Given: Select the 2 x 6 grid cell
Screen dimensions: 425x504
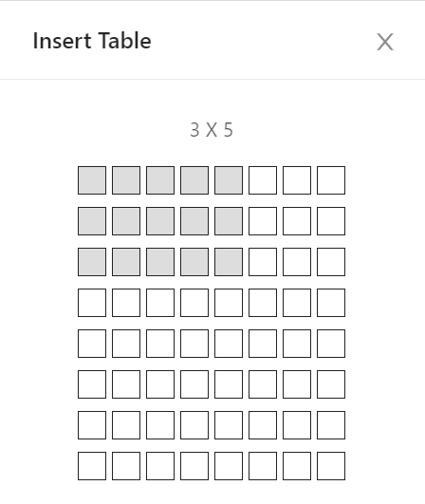Looking at the screenshot, I should [x=263, y=221].
